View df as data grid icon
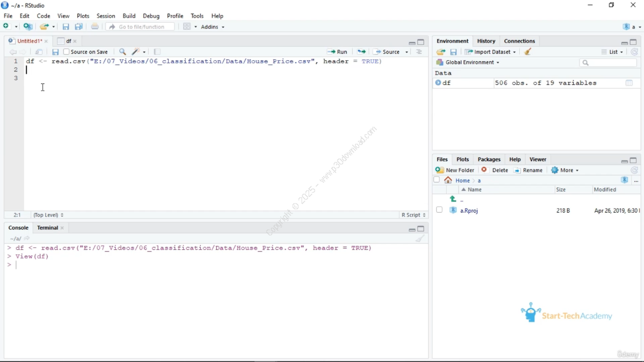Screen dimensions: 644x362 pyautogui.click(x=629, y=83)
